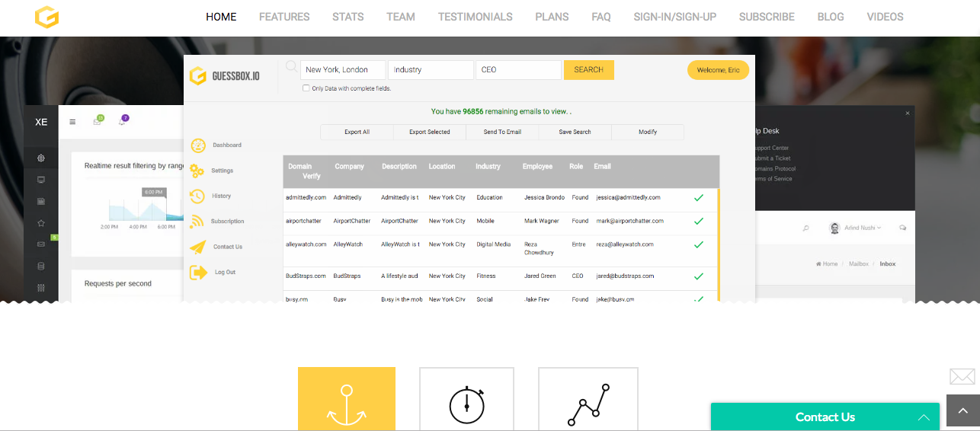Screen dimensions: 980x431
Task: Click the 'Welcome, Eric' button
Action: 718,70
